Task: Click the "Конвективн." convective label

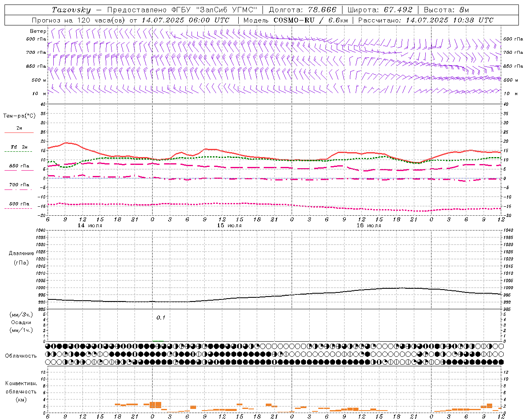Action: (x=21, y=383)
